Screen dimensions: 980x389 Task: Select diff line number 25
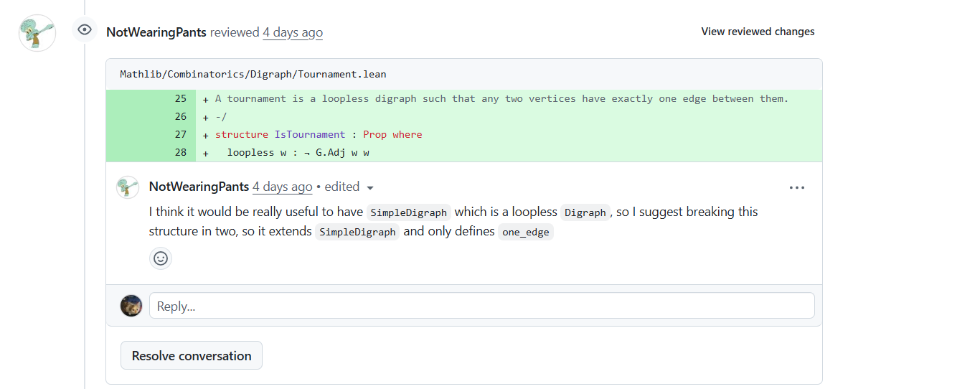(x=180, y=99)
